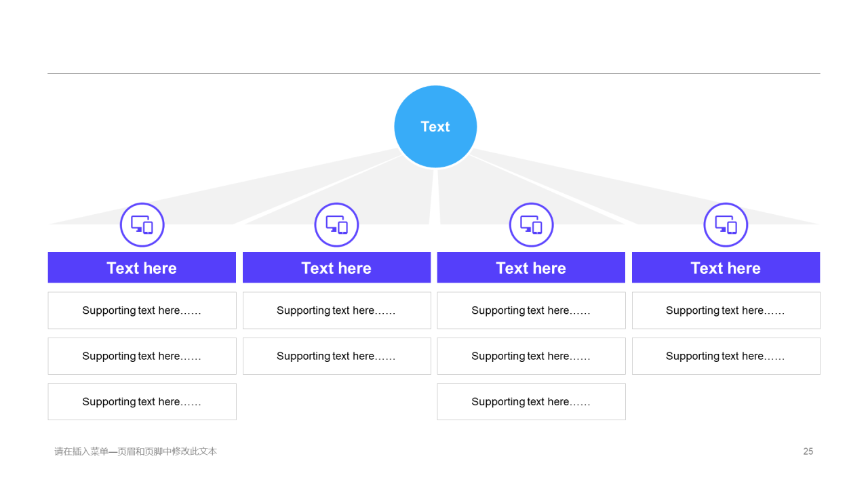Click the Chinese footer text placeholder
This screenshot has height=488, width=868.
pyautogui.click(x=136, y=451)
